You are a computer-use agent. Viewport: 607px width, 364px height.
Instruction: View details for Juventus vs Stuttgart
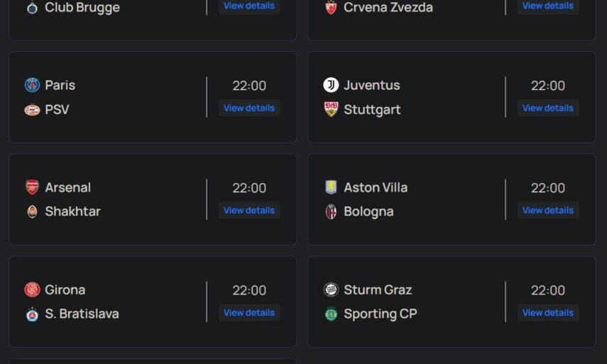[548, 108]
